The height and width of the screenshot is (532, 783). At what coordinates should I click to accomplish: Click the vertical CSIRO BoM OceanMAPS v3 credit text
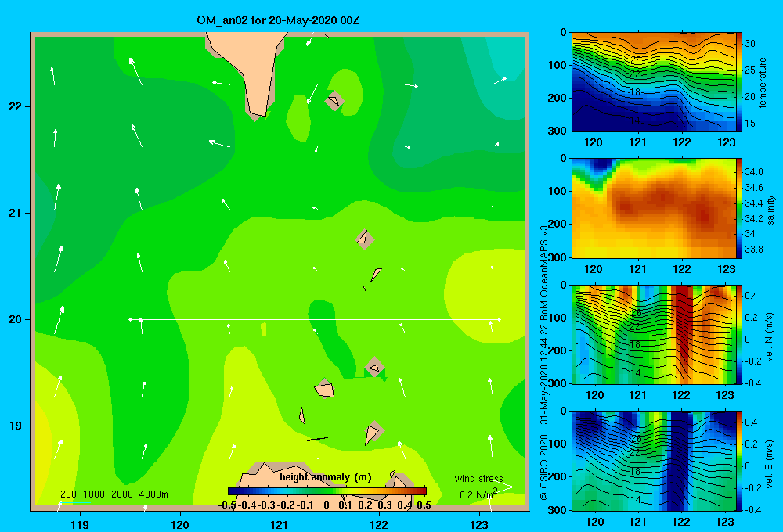point(544,361)
